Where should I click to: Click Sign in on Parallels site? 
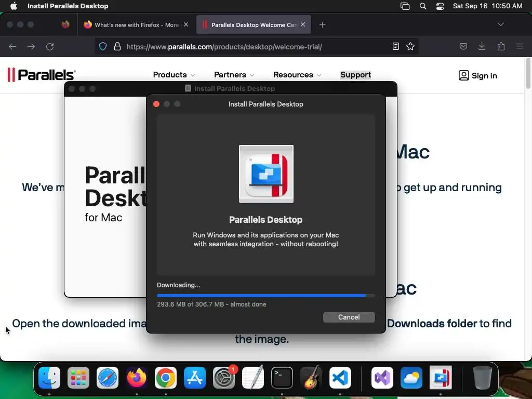(478, 76)
